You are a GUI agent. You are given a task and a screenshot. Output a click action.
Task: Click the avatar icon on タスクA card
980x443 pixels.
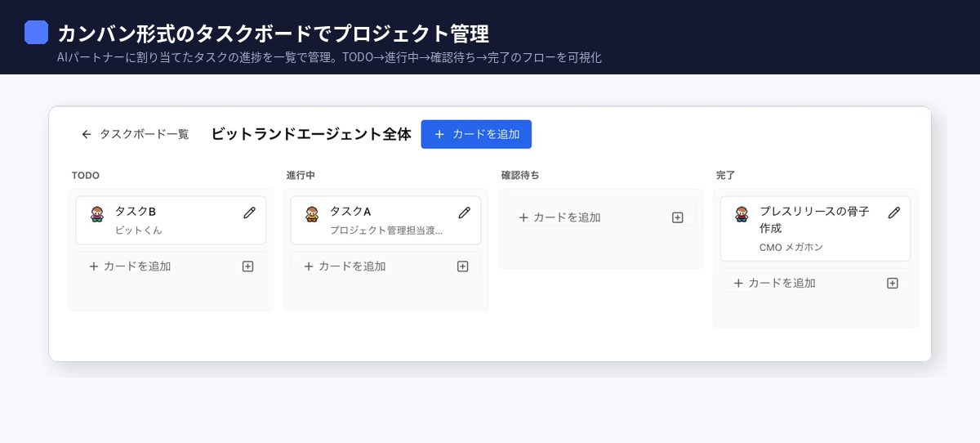[312, 214]
